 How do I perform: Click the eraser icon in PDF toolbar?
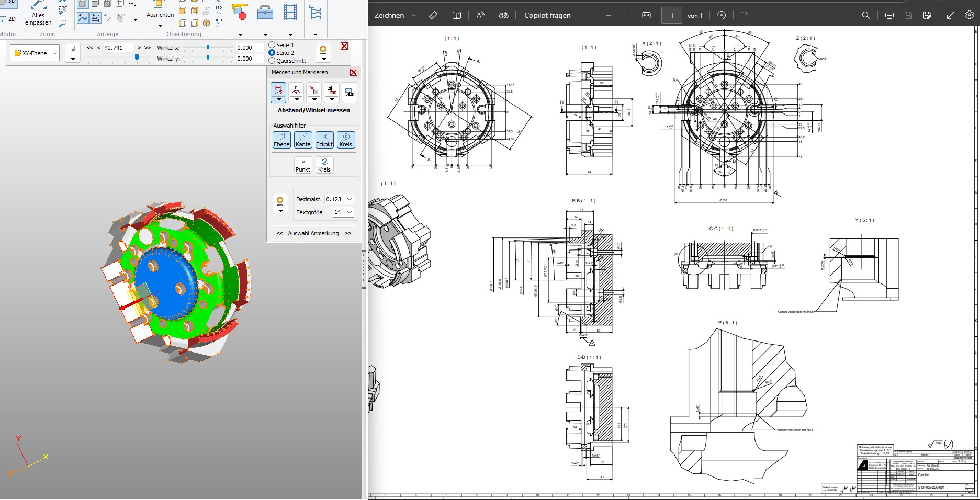pyautogui.click(x=433, y=15)
